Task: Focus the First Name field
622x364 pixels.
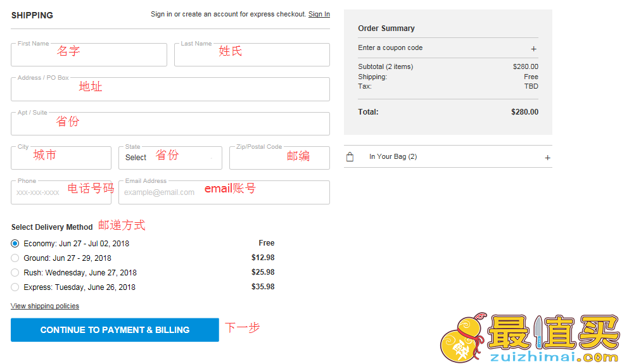Action: 89,54
